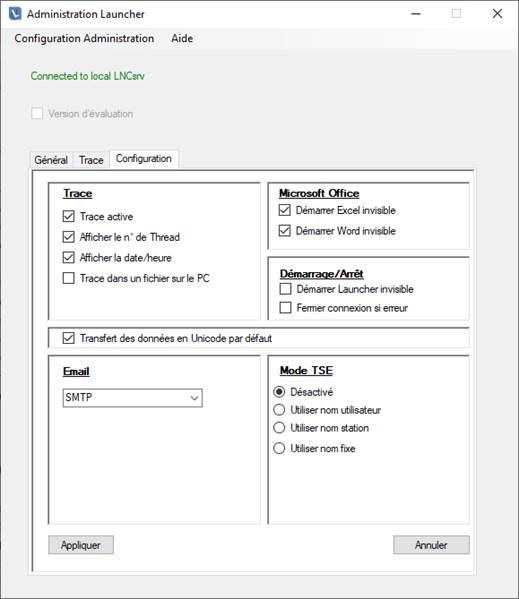The height and width of the screenshot is (599, 519).
Task: Click the Appliquer button
Action: (81, 545)
